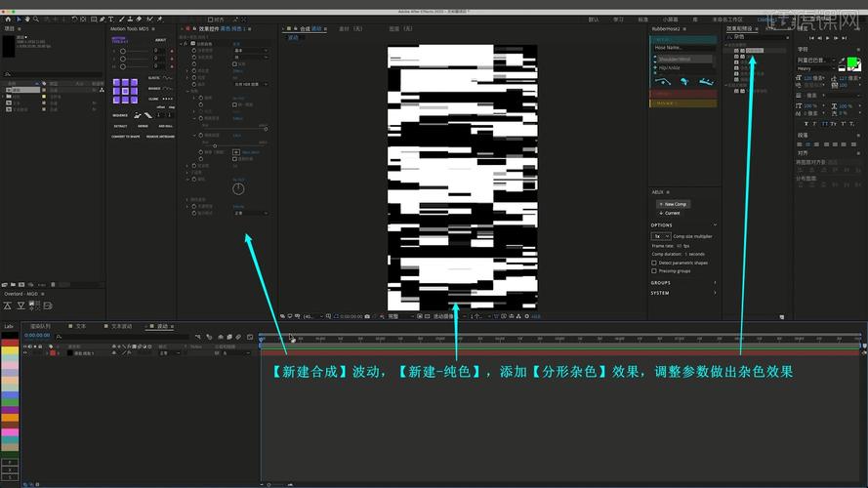Enable Precomp groups checkbox
This screenshot has height=488, width=868.
point(654,271)
